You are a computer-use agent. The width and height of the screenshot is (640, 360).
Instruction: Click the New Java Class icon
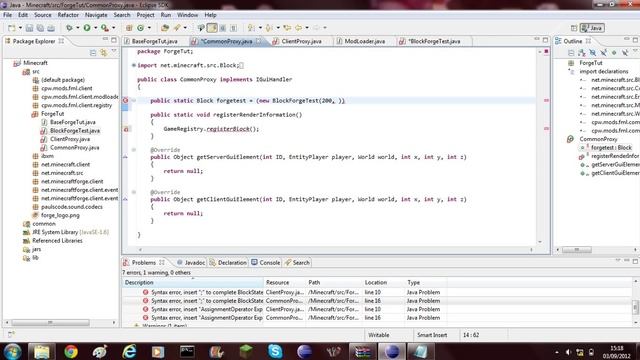point(140,28)
